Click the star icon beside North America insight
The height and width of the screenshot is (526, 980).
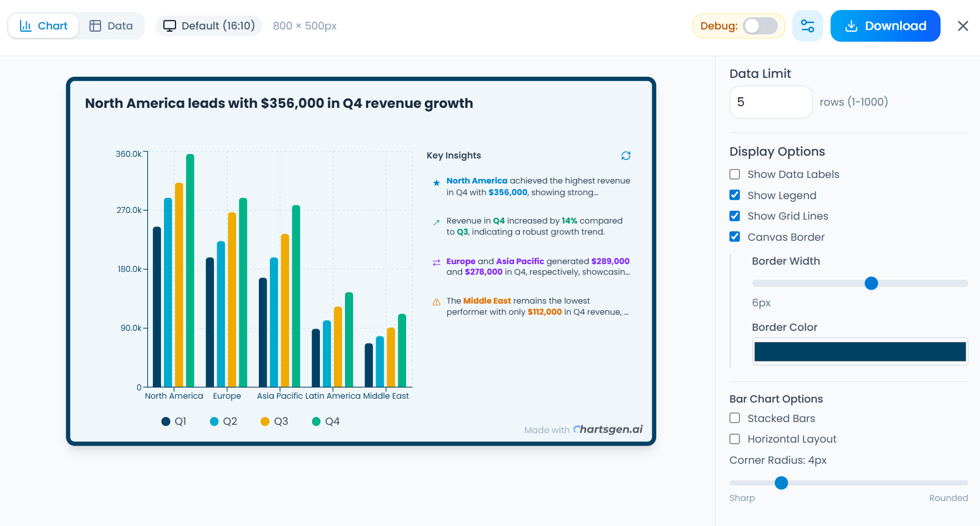click(x=436, y=182)
